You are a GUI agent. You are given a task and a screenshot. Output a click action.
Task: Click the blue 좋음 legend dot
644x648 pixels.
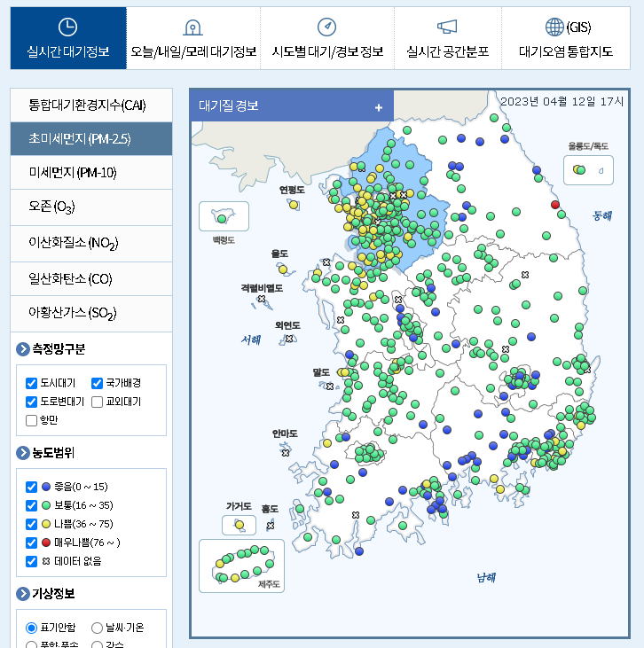(x=46, y=487)
